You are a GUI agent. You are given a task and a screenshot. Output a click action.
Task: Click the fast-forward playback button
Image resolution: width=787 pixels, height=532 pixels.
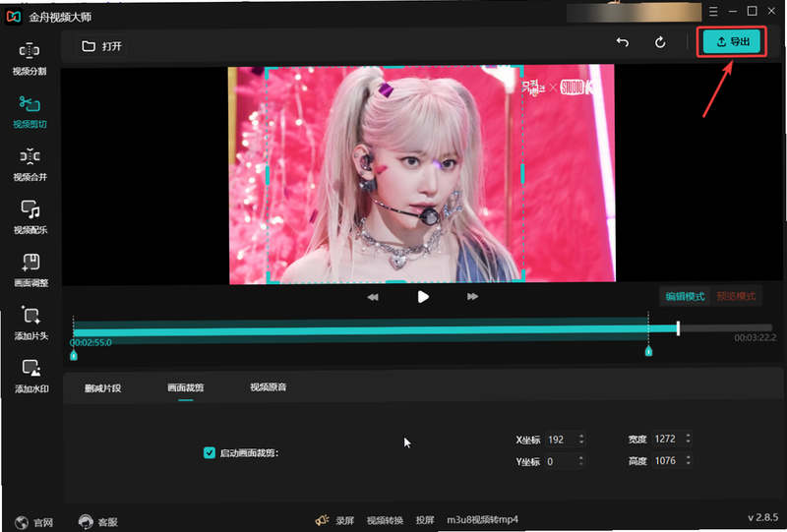click(472, 297)
